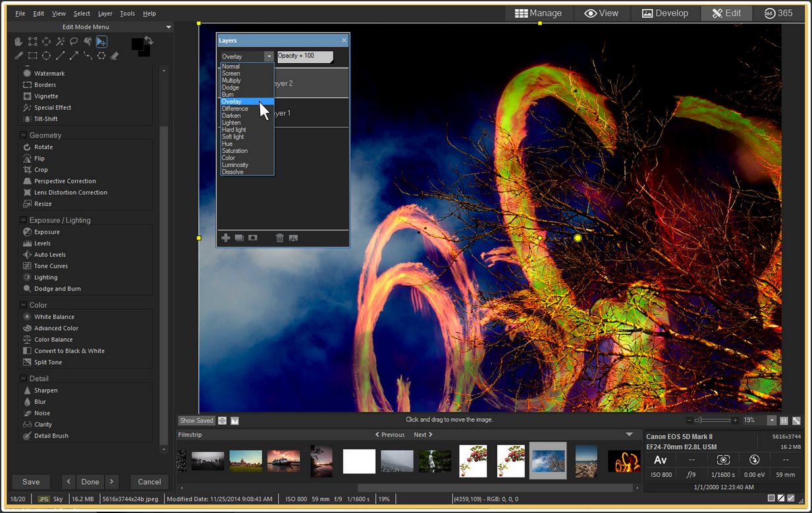Toggle the Show Saved button
The width and height of the screenshot is (812, 513).
pos(196,420)
